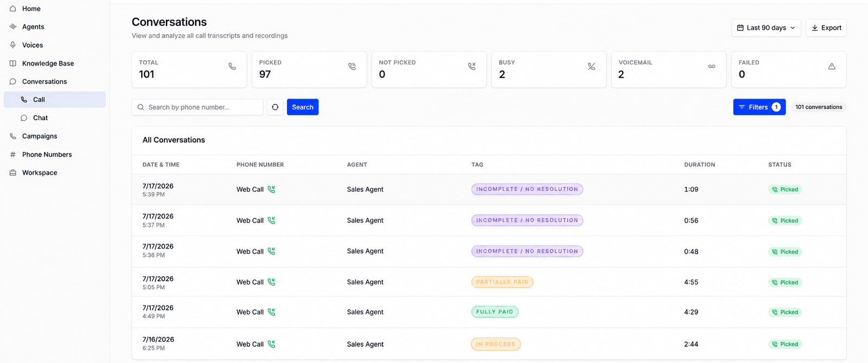The image size is (868, 363).
Task: Click the 101 conversations count badge
Action: click(x=819, y=107)
